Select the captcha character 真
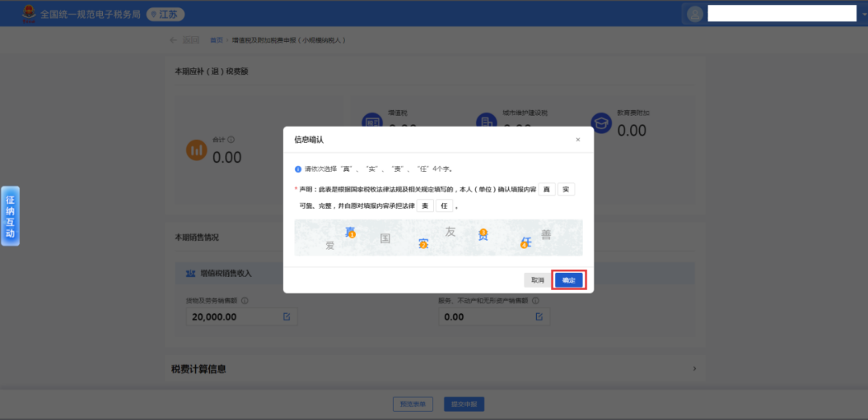The width and height of the screenshot is (868, 420). click(x=350, y=232)
